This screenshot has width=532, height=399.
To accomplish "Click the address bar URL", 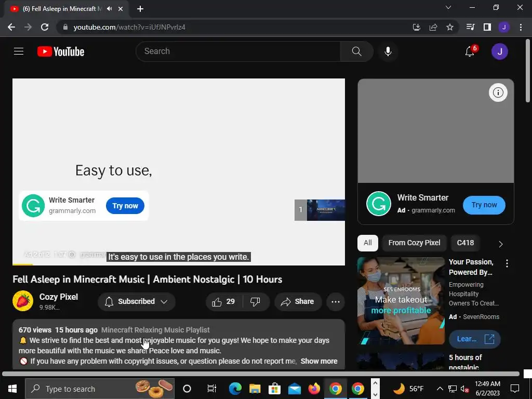I will point(129,27).
